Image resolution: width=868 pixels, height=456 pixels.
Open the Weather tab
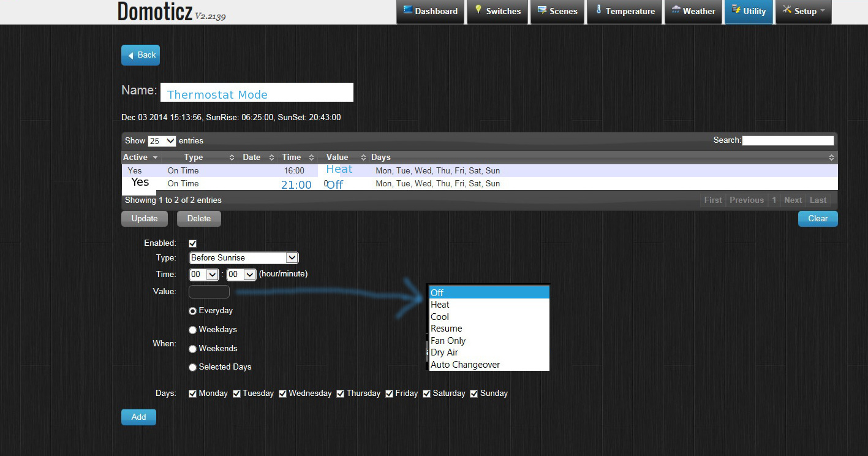point(693,11)
